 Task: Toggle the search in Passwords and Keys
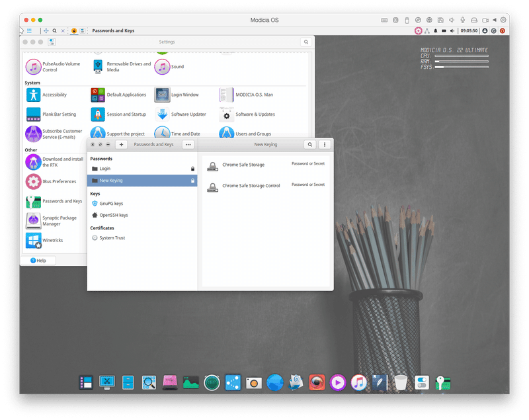tap(309, 144)
